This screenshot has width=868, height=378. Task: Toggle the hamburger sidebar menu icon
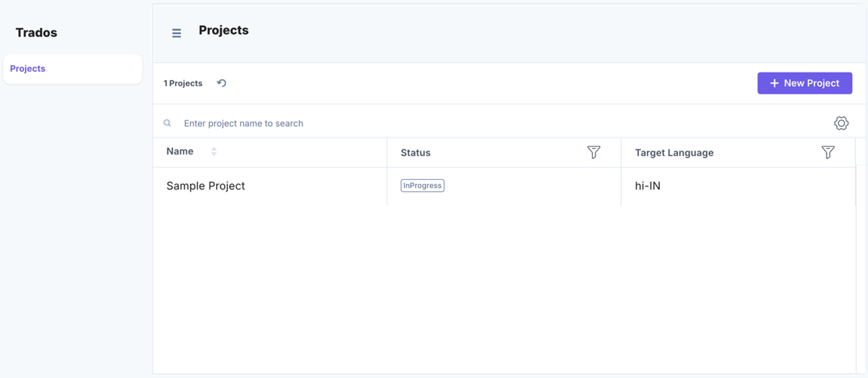click(176, 33)
